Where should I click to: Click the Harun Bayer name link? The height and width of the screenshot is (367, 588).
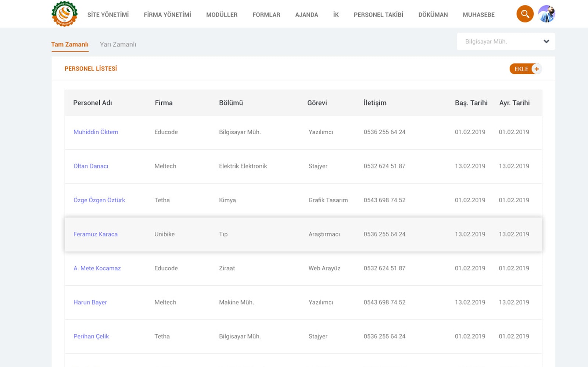90,302
